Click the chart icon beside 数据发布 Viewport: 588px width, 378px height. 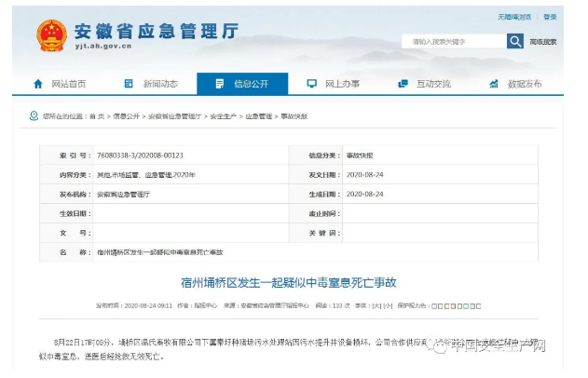pos(494,84)
